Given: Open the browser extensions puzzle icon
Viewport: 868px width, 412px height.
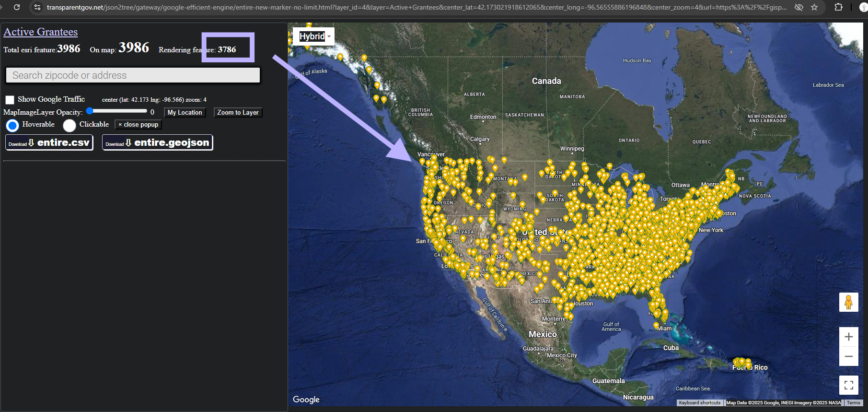Looking at the screenshot, I should click(838, 7).
